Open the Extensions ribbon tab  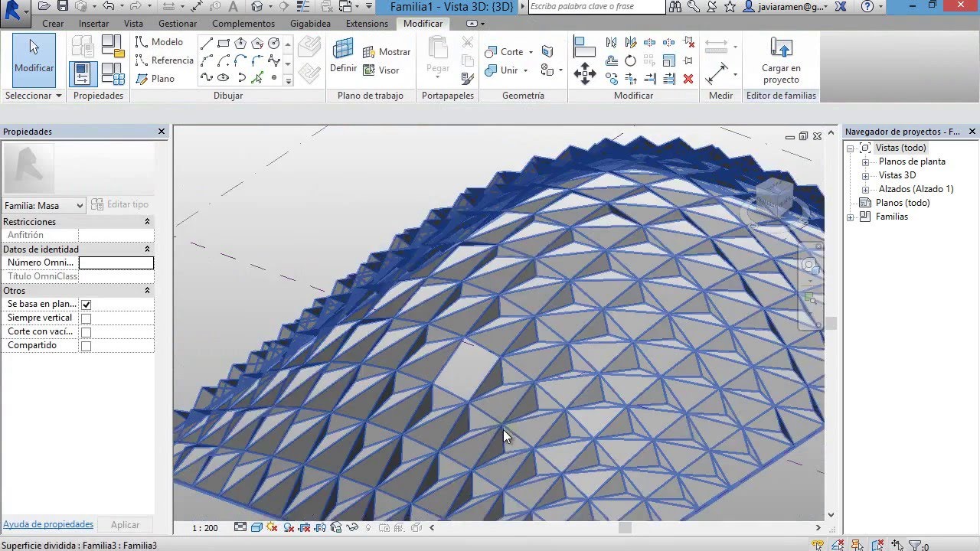[367, 24]
